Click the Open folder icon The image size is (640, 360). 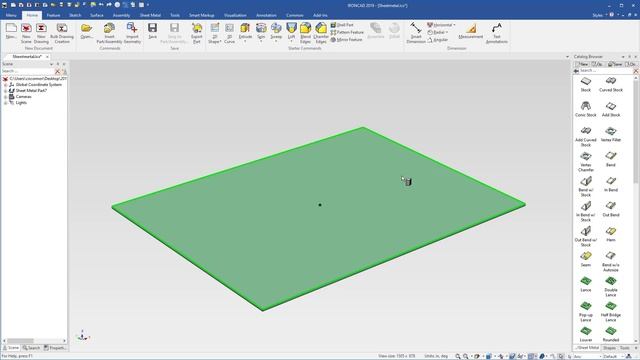click(86, 31)
